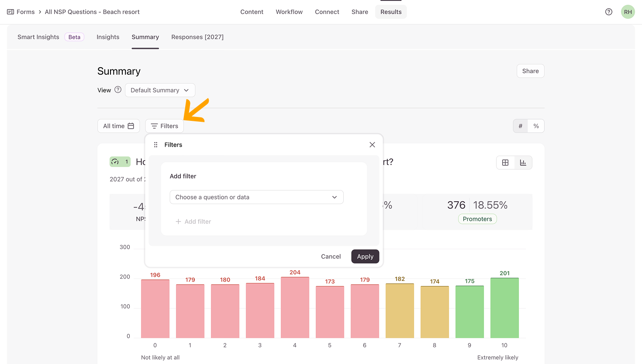Viewport: 642px width, 364px height.
Task: Switch to bar chart view icon
Action: point(523,163)
